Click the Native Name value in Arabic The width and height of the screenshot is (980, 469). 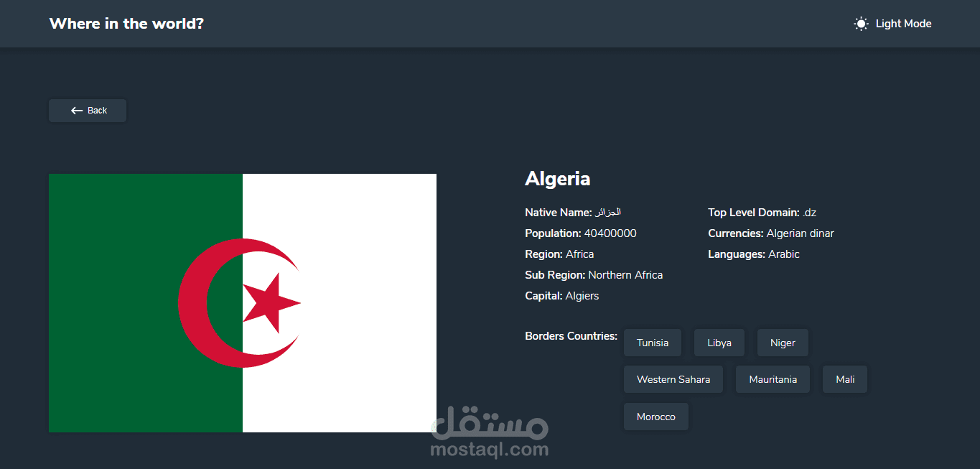(607, 213)
